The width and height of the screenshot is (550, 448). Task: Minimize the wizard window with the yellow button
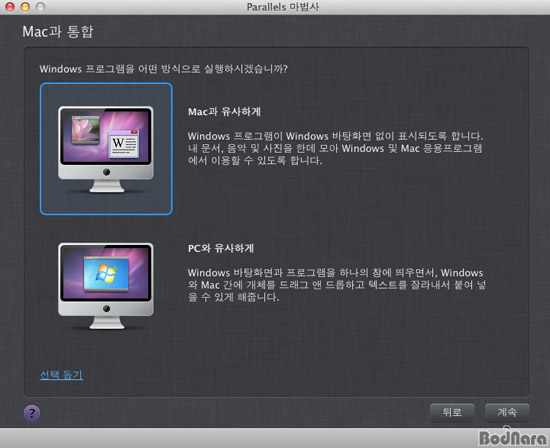[25, 6]
